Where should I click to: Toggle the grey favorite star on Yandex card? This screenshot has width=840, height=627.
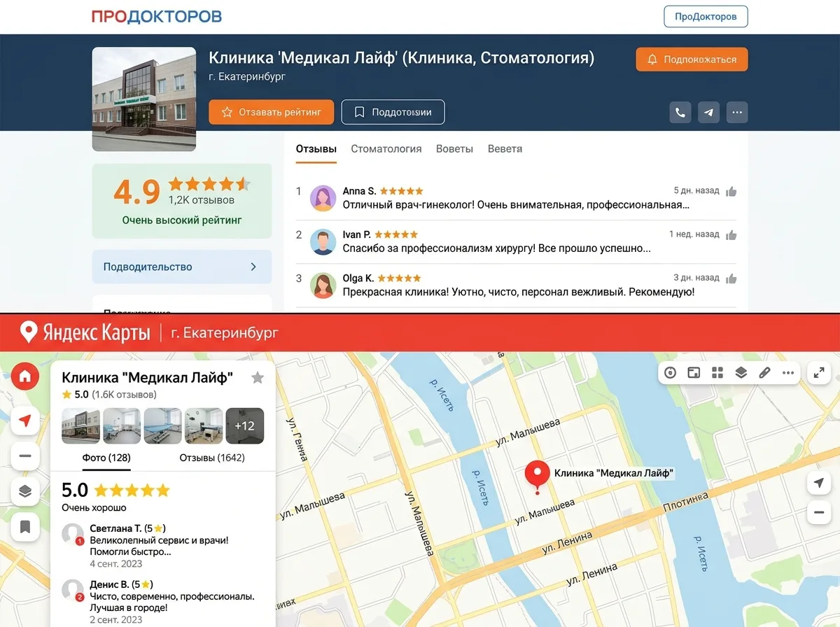(x=258, y=378)
